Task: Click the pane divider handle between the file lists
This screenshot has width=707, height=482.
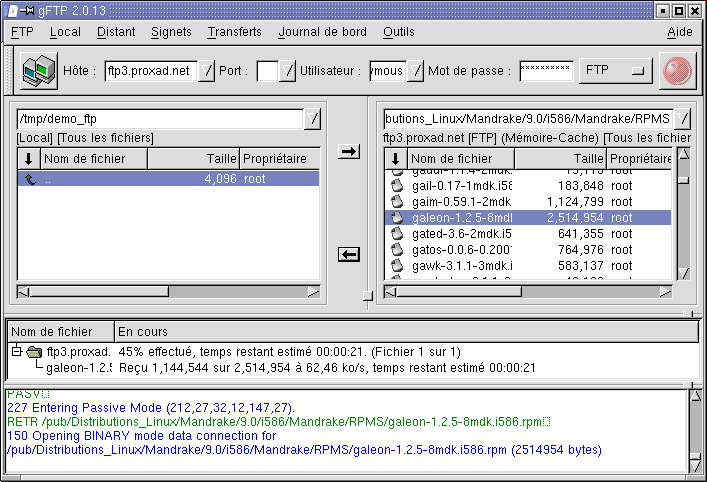Action: (368, 296)
